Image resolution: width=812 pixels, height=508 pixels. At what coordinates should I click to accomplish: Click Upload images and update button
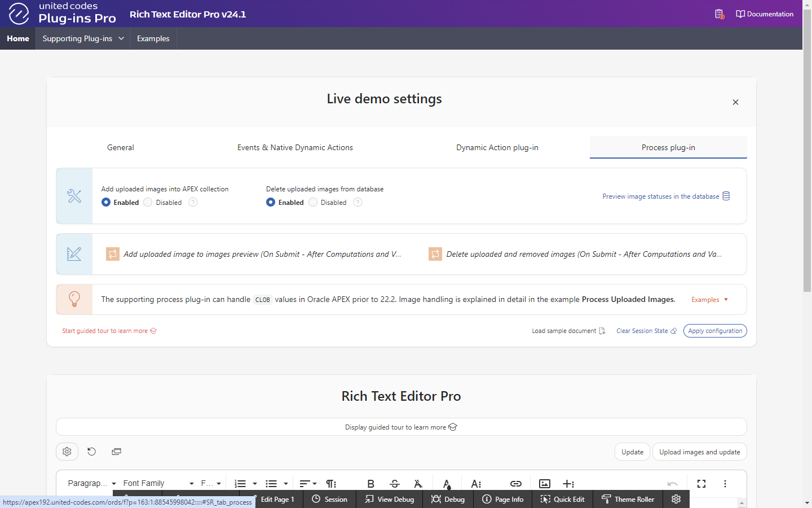tap(700, 452)
